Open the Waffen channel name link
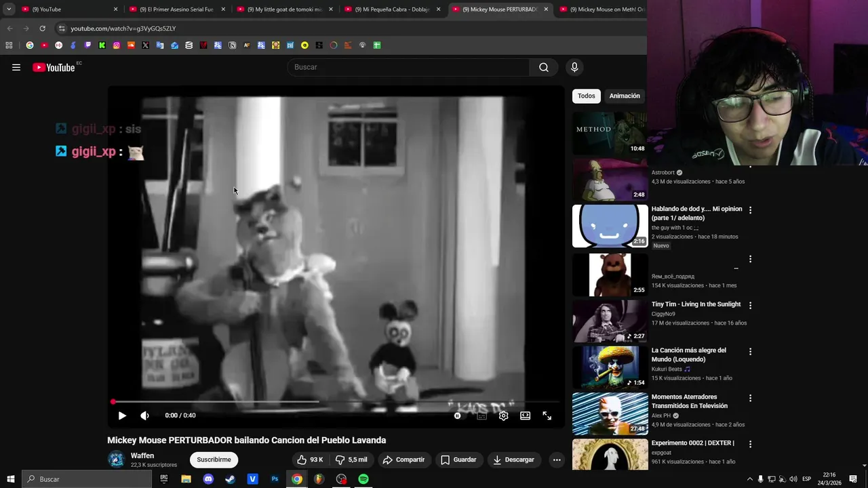 pos(142,455)
